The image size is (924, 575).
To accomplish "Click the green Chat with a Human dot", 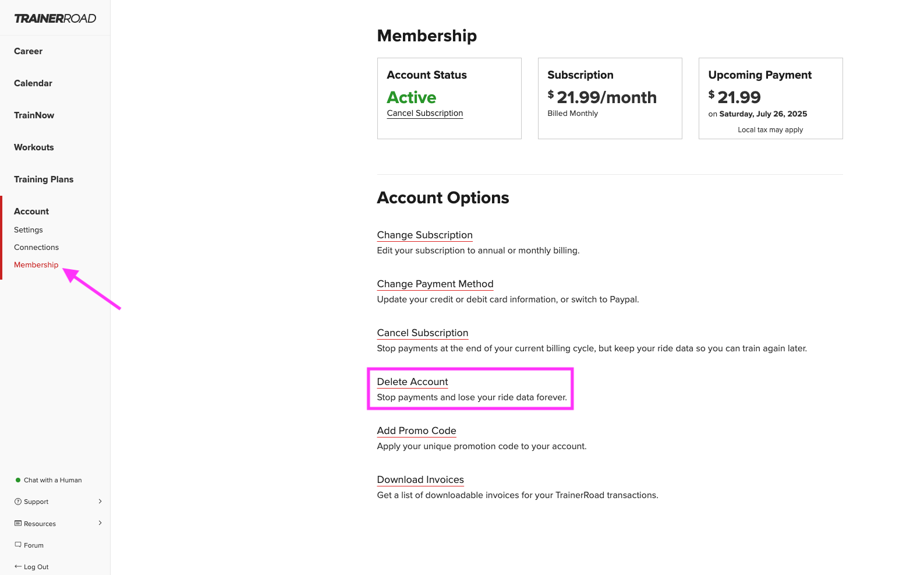I will click(18, 480).
